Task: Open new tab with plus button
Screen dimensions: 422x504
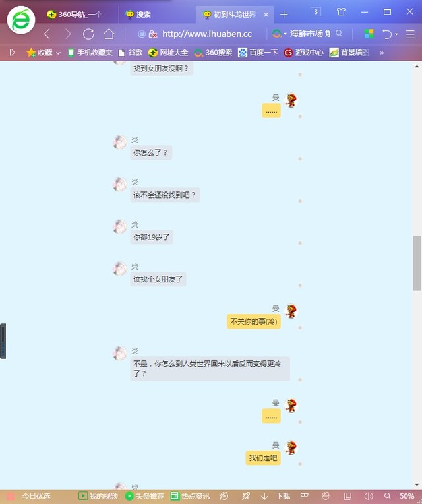Action: tap(284, 15)
